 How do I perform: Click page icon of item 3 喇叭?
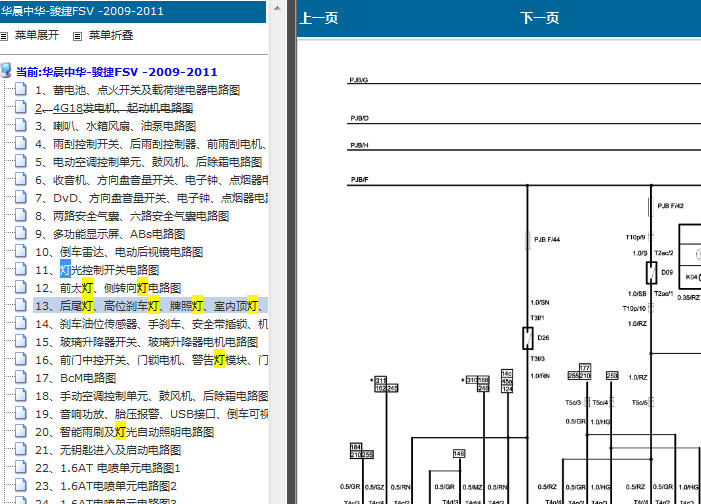21,125
